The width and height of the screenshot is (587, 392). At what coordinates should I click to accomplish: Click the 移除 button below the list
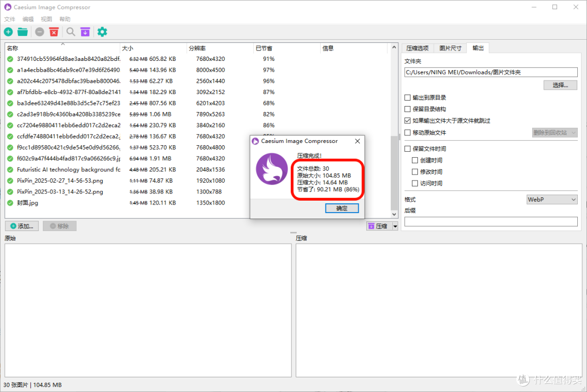tap(60, 226)
